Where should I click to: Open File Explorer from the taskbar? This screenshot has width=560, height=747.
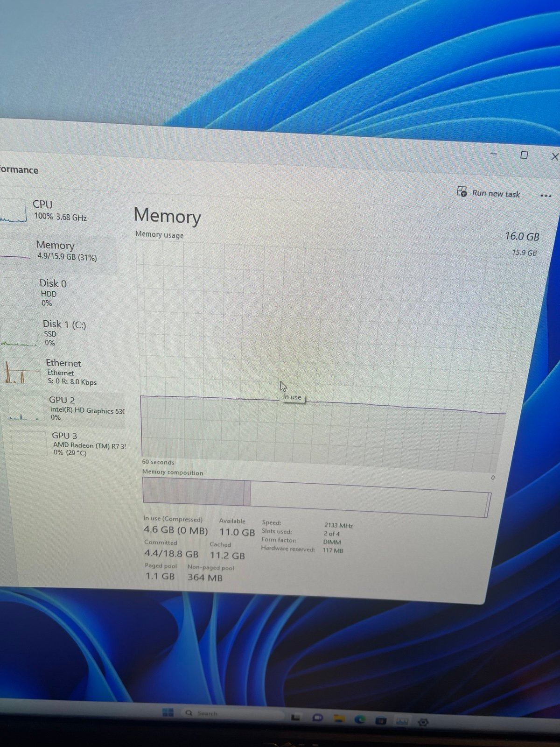point(339,719)
